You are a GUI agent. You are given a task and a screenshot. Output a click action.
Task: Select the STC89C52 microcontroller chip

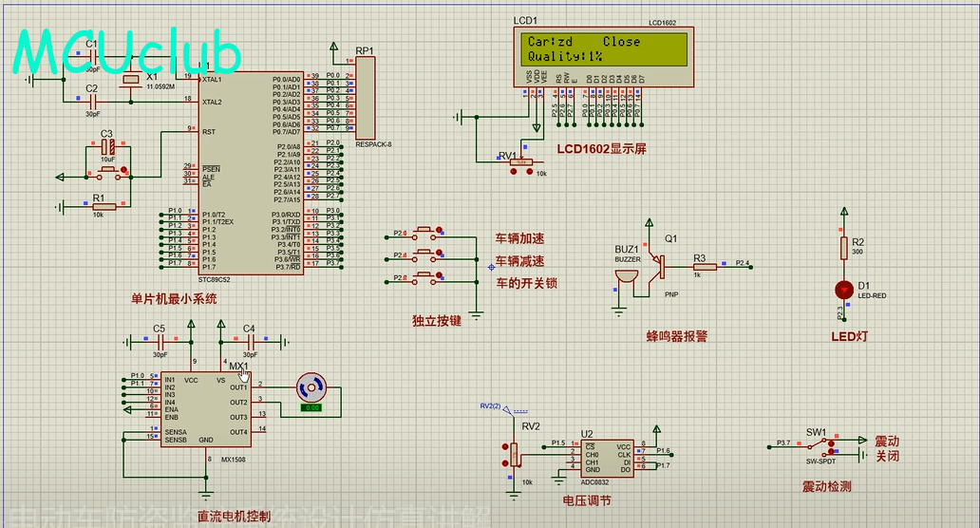250,171
